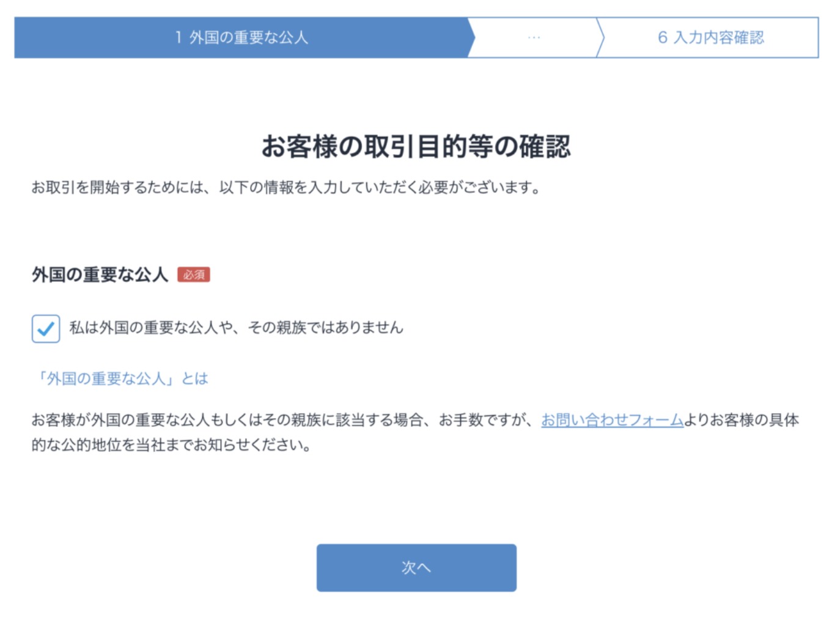Select step 1 外国の重要な公人 tab
The image size is (840, 642).
[241, 38]
